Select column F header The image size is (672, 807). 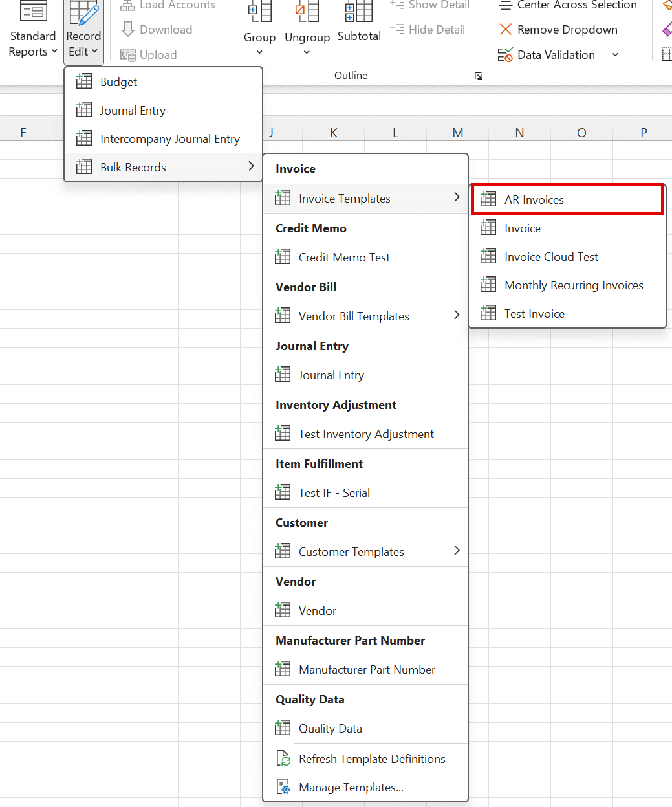click(23, 133)
